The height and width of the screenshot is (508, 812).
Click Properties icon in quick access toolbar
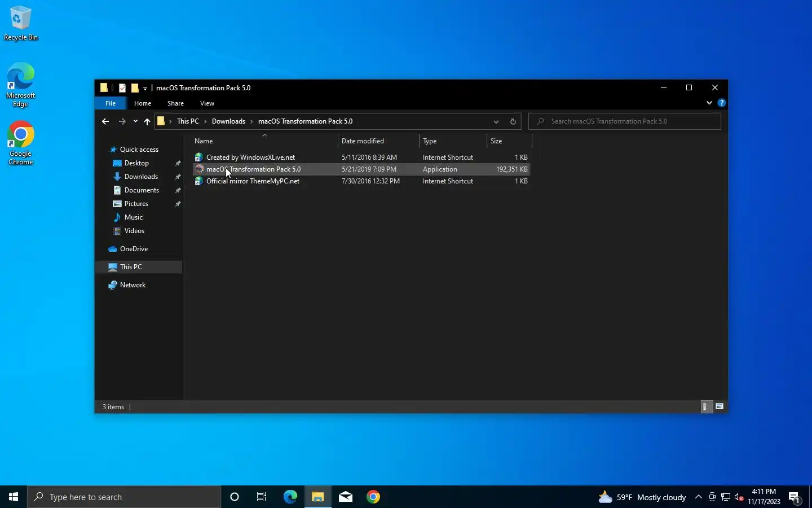click(122, 87)
